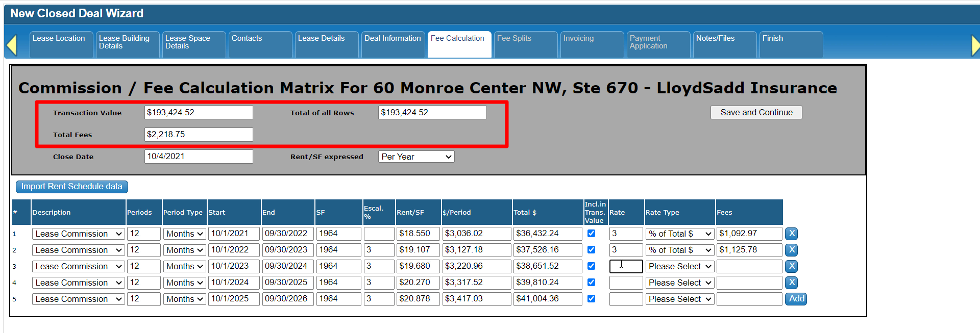Open the Period Type Months dropdown in row 2
Viewport: 980px width, 333px height.
[x=184, y=250]
